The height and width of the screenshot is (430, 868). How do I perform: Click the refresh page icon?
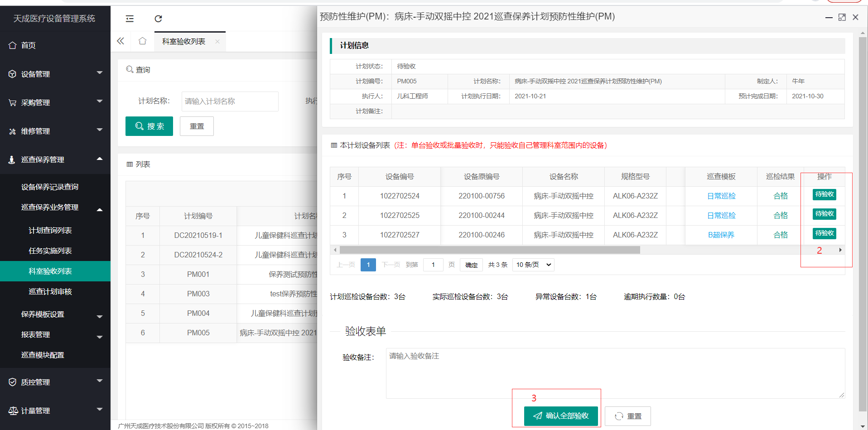click(158, 19)
